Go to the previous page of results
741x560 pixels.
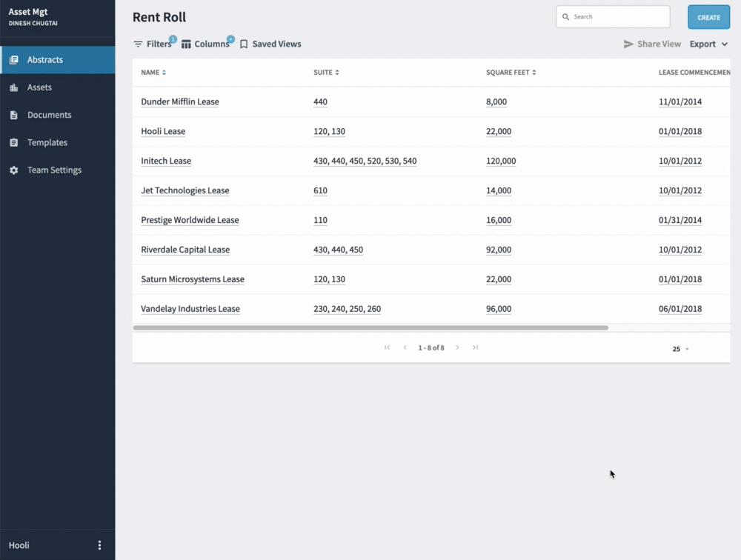click(x=405, y=347)
